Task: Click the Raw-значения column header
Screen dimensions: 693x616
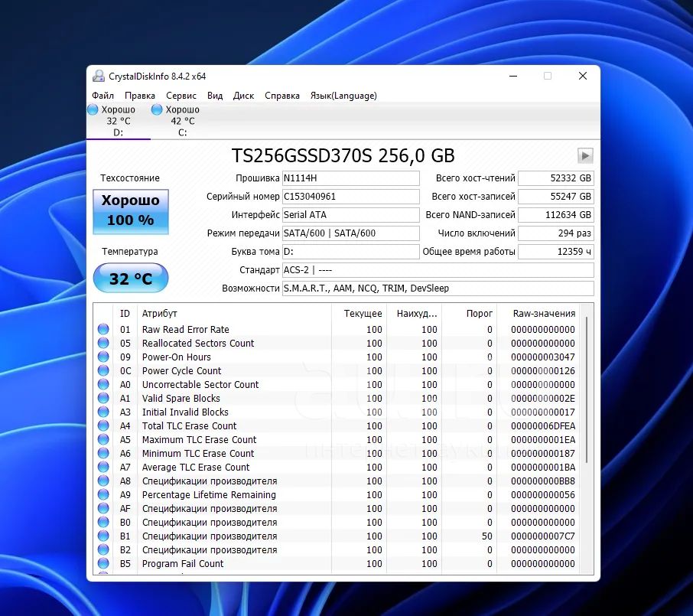Action: [538, 314]
